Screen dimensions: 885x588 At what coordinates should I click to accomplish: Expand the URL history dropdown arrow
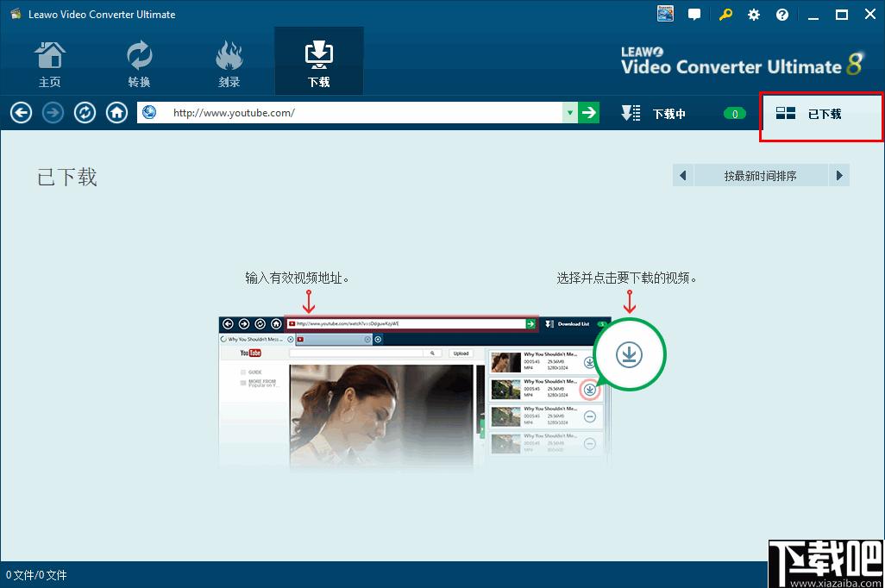570,113
